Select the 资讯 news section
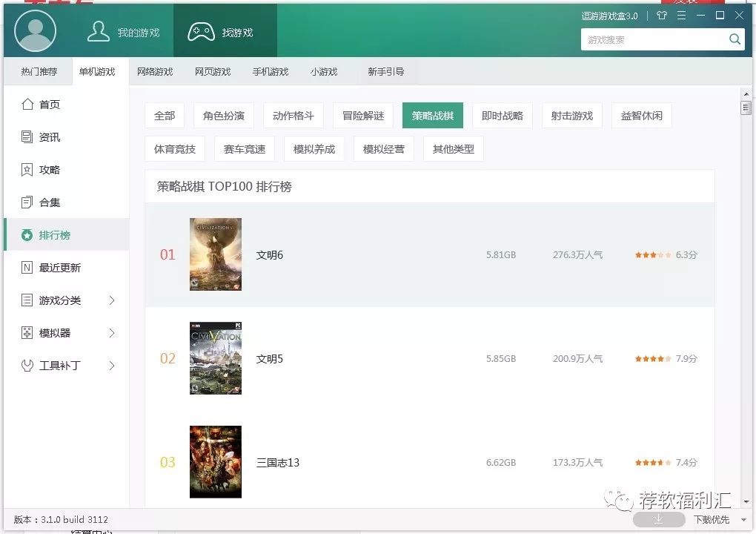Screen dimensions: 756x534 coord(46,136)
